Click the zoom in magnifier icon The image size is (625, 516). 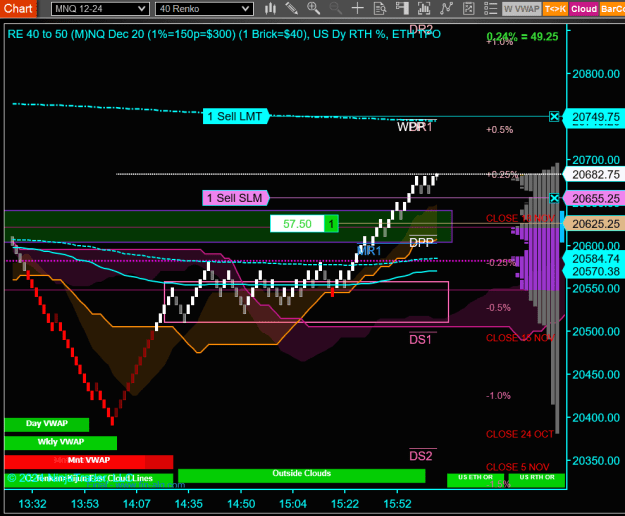click(313, 8)
